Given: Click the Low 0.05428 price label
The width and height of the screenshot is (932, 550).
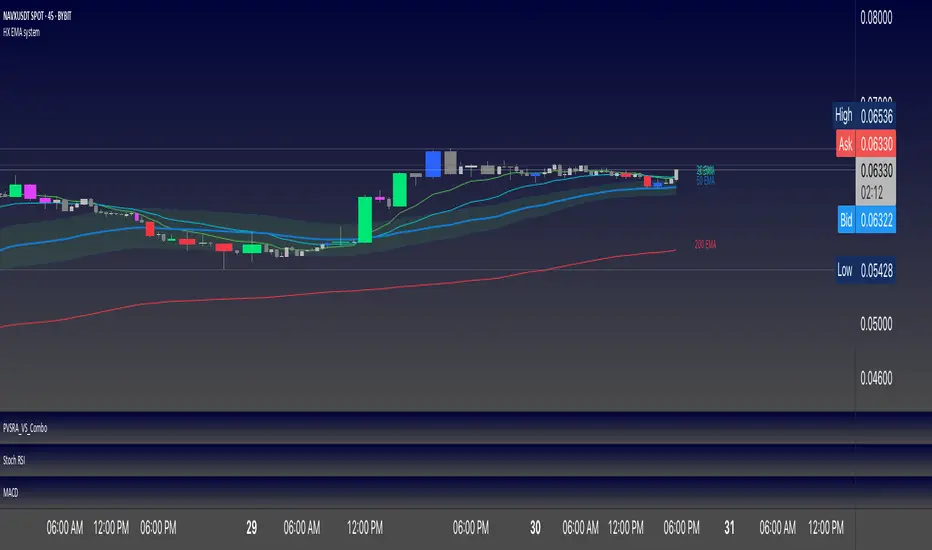Looking at the screenshot, I should (865, 271).
